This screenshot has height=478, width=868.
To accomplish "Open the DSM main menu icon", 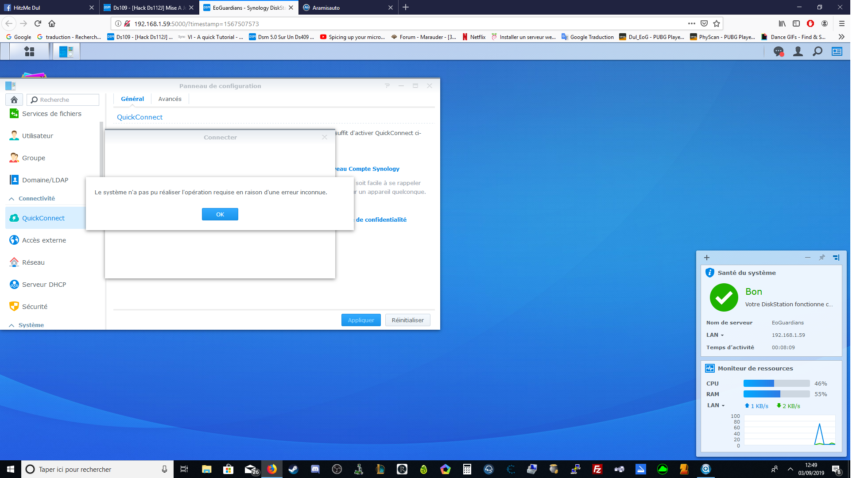I will tap(29, 52).
